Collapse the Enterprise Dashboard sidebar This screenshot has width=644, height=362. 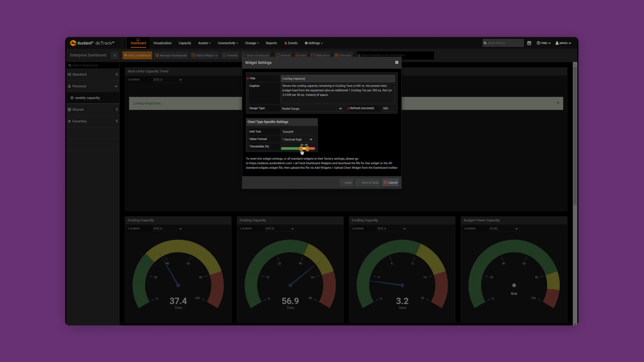click(x=115, y=55)
